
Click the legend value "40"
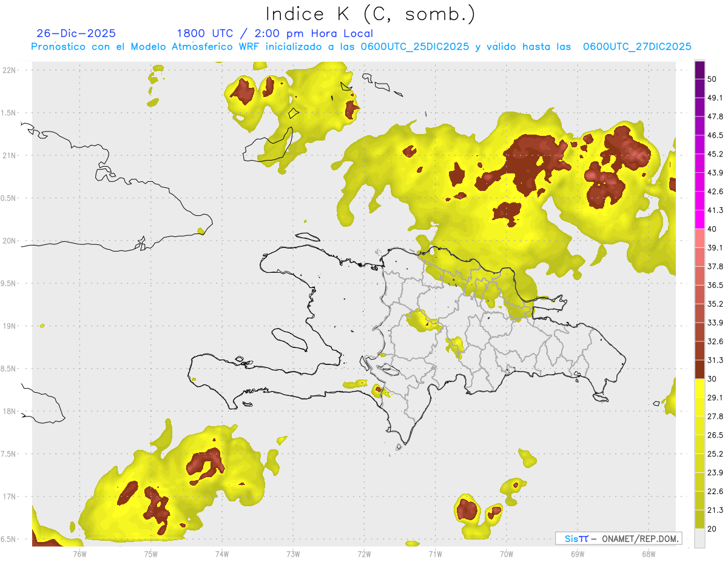coord(712,229)
